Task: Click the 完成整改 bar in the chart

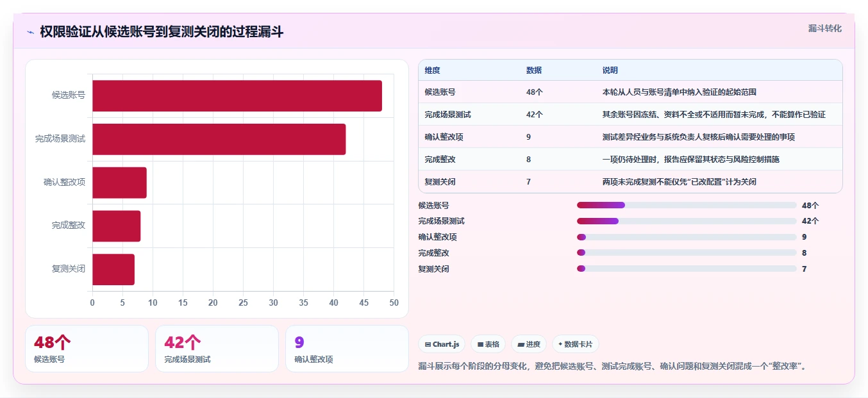Action: click(x=117, y=226)
